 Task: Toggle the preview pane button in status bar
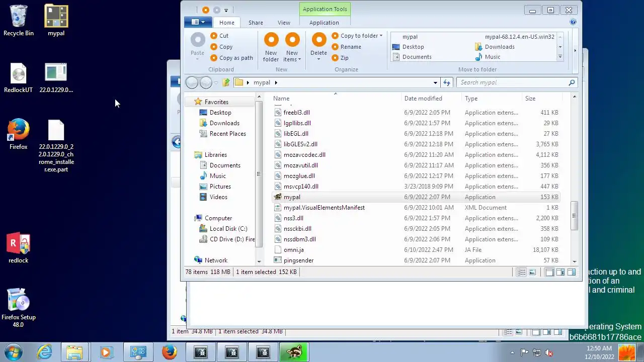point(572,272)
